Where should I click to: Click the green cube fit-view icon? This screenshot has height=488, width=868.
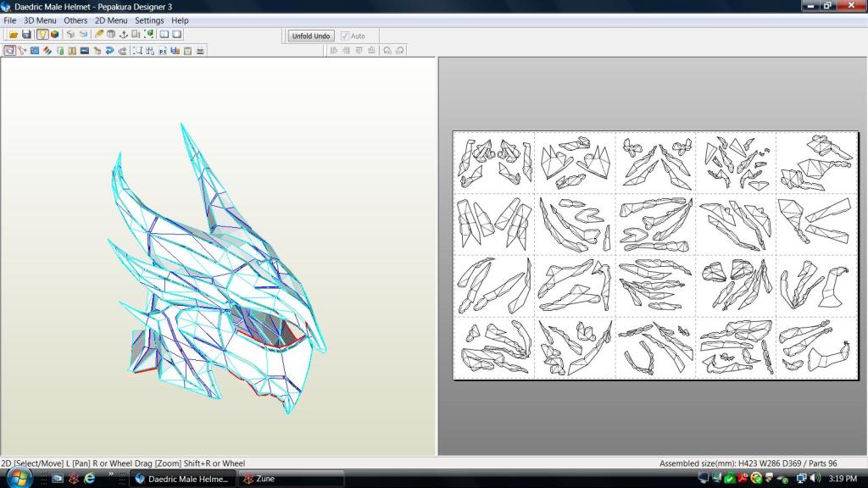(x=149, y=34)
